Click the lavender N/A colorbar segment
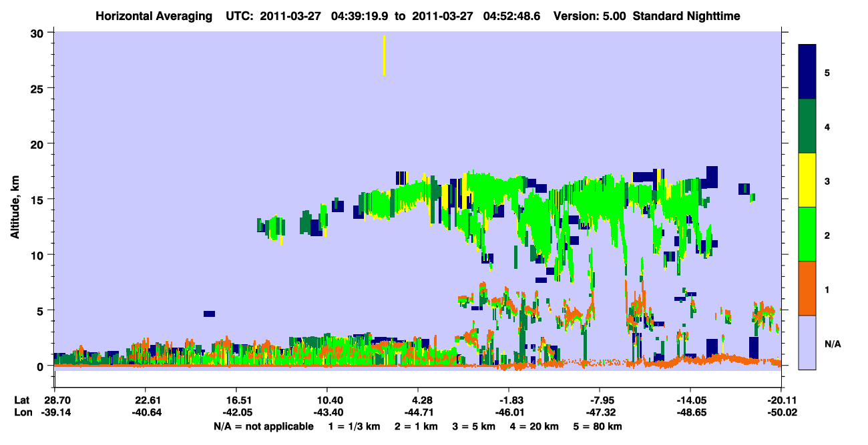Viewport: 868px width, 445px height. 807,342
